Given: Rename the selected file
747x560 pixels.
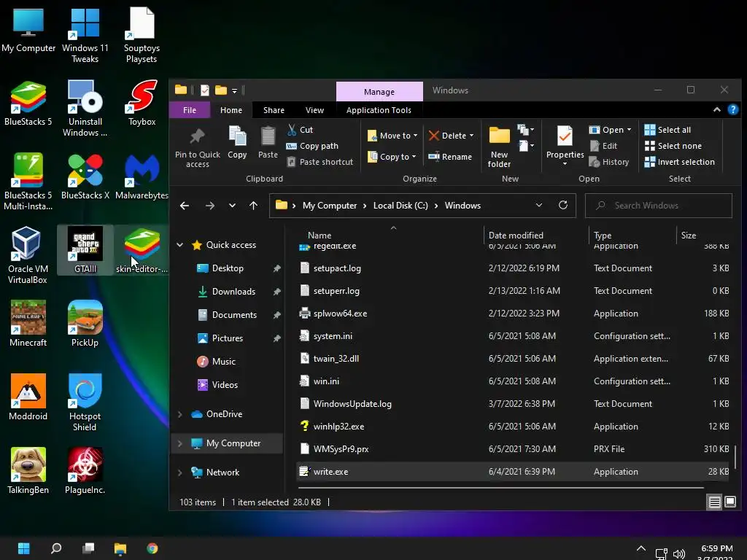Looking at the screenshot, I should (x=449, y=157).
